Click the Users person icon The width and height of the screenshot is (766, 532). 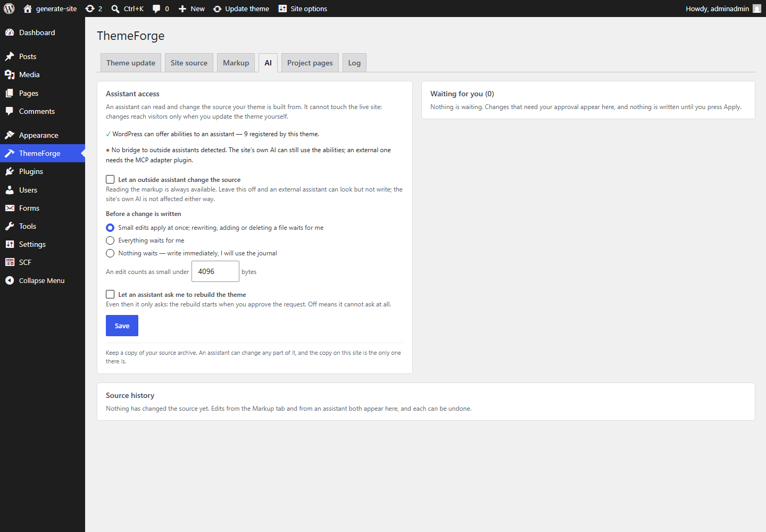10,190
